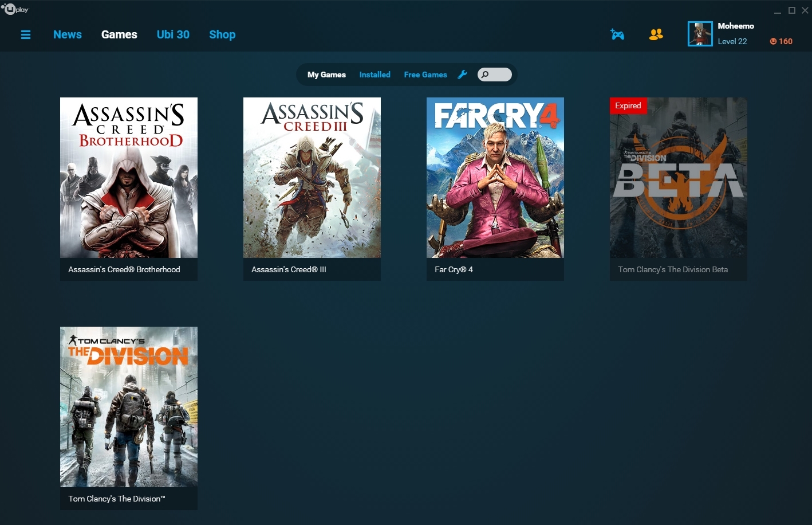Click Tom Clancy's The Division Beta title
The image size is (812, 525).
click(673, 269)
